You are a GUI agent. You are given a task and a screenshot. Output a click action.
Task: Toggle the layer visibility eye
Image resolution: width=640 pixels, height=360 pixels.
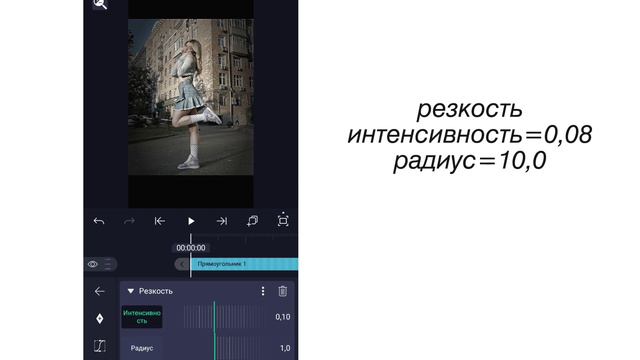click(x=93, y=264)
